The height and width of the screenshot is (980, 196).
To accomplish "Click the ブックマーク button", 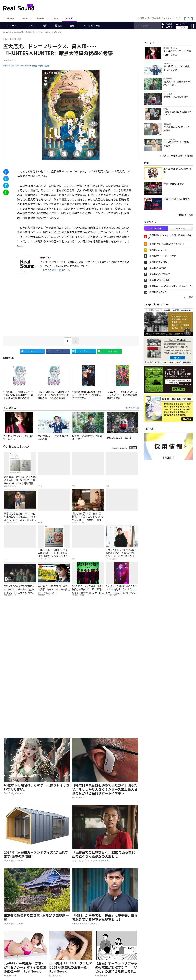I will [84, 351].
